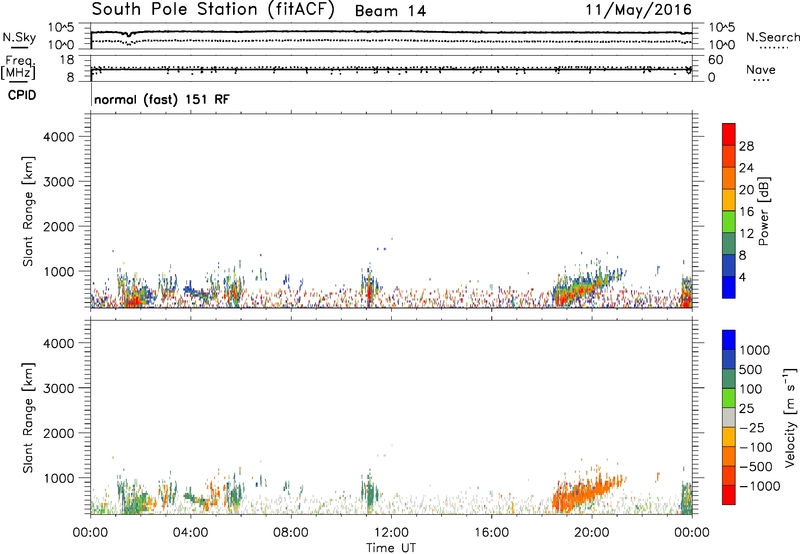
Task: Click the backscatter streak near 20:00 in power panel
Action: pos(587,287)
